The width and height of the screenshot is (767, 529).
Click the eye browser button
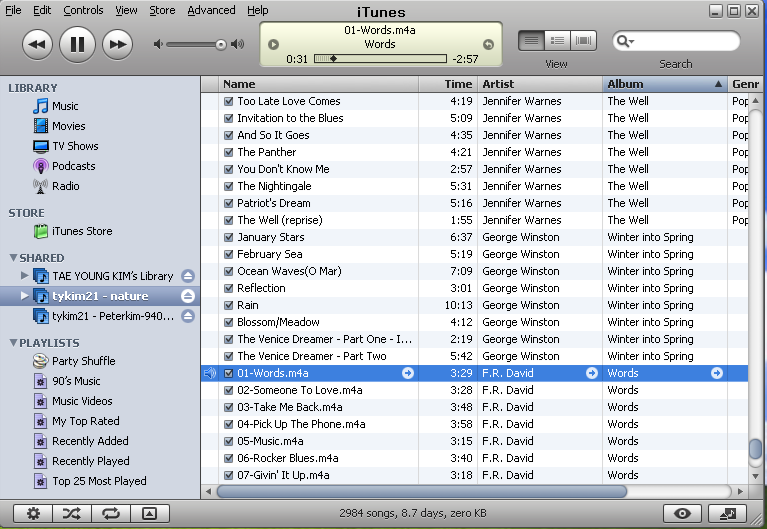682,513
